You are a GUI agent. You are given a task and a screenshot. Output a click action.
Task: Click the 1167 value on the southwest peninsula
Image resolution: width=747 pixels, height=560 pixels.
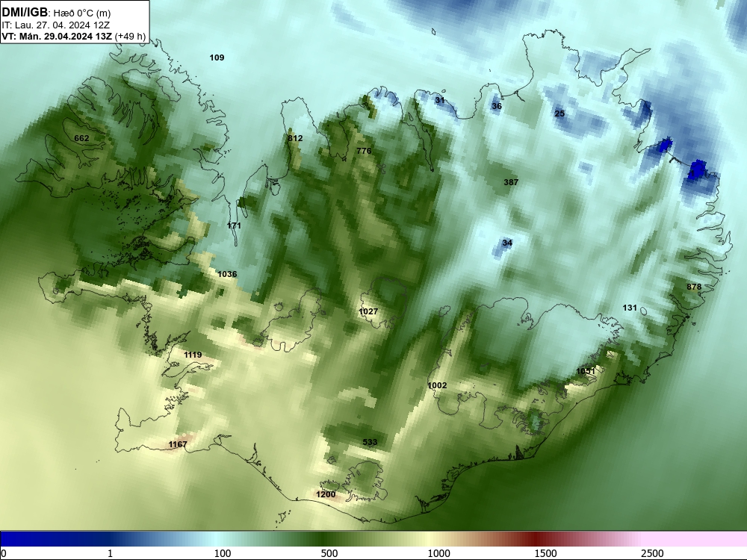[178, 445]
